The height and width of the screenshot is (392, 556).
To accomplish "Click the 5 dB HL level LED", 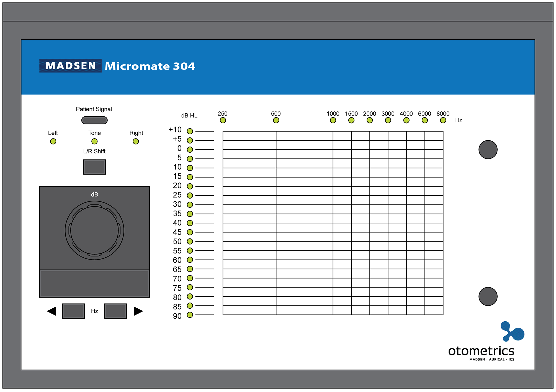I will point(190,159).
